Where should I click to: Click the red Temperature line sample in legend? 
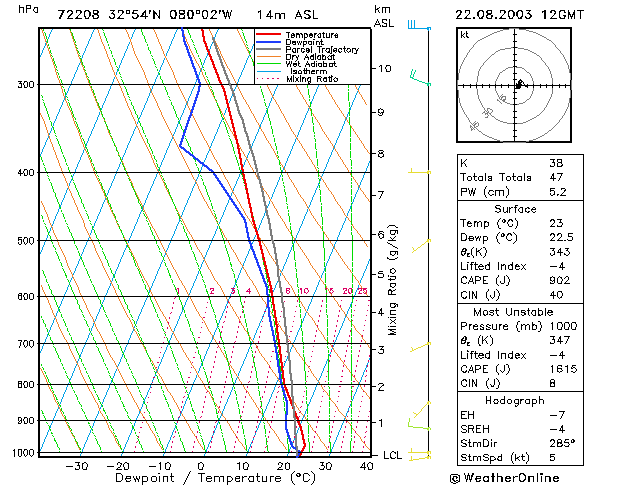(268, 34)
